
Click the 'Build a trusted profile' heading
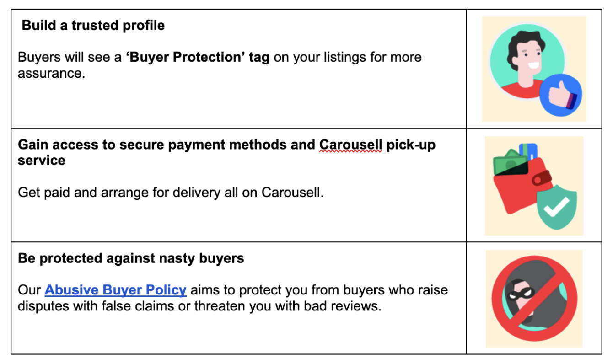click(93, 25)
